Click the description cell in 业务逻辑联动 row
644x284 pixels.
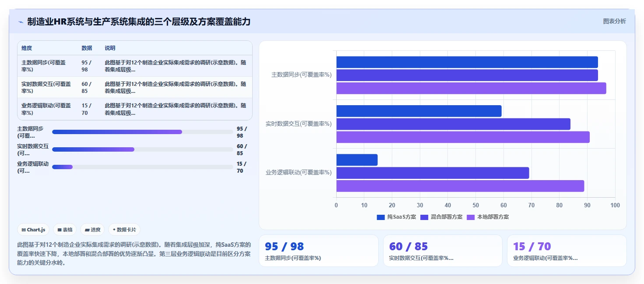176,109
